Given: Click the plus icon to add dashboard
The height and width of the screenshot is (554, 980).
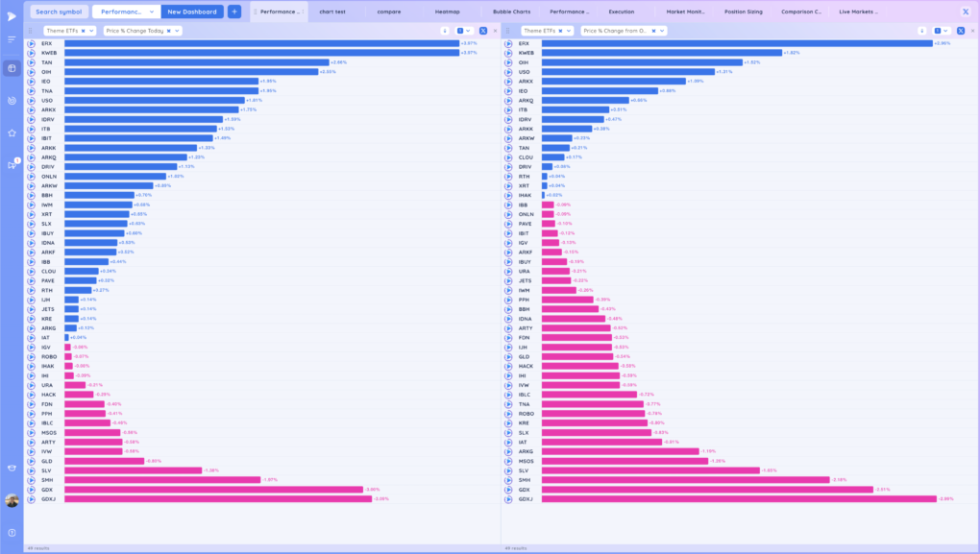Looking at the screenshot, I should (234, 12).
